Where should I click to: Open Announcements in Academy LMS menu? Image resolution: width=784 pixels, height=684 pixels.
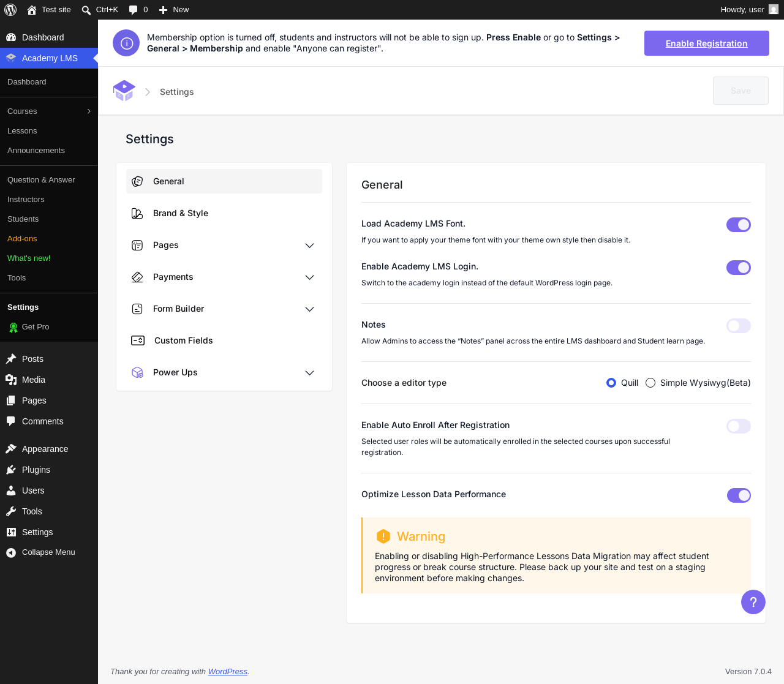[x=36, y=151]
